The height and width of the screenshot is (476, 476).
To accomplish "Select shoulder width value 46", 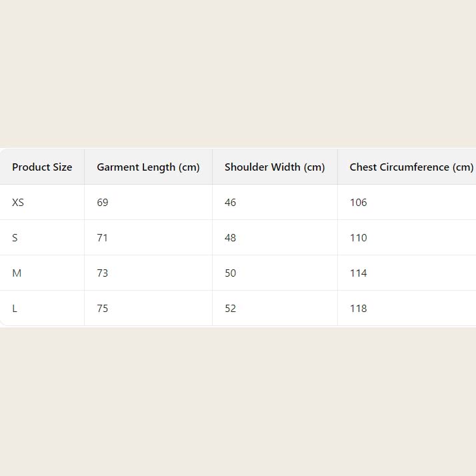I will (x=231, y=203).
